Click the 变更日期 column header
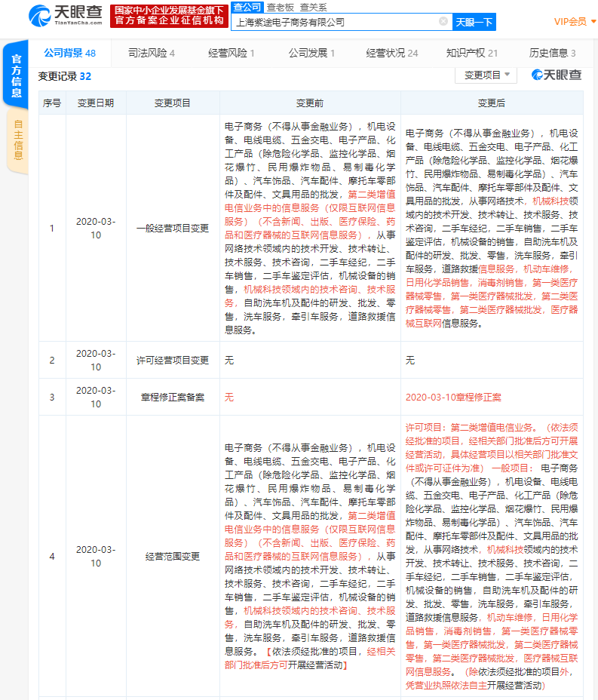This screenshot has height=700, width=598. (96, 103)
